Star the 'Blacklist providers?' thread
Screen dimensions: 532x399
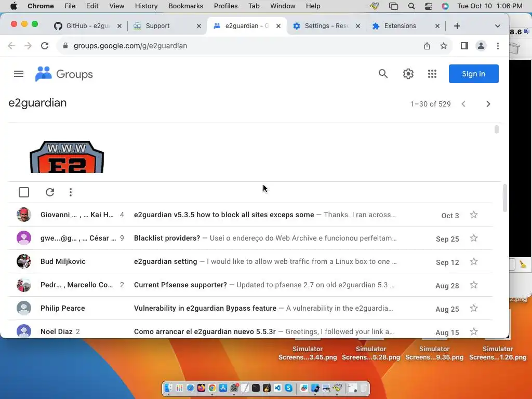[474, 238]
